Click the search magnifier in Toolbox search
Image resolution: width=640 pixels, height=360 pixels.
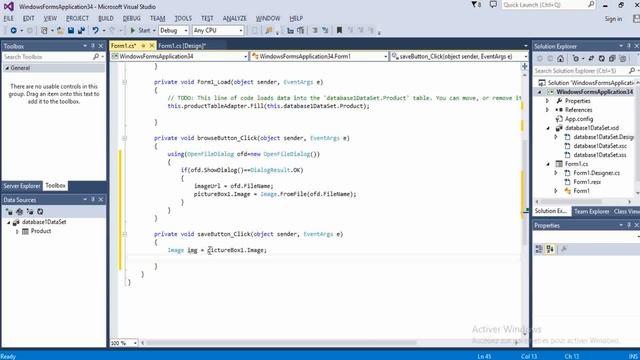click(96, 57)
